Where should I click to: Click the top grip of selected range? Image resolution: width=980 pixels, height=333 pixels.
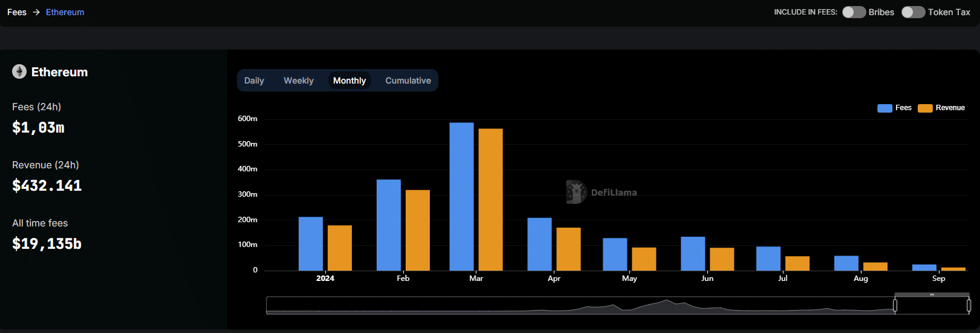click(x=932, y=295)
